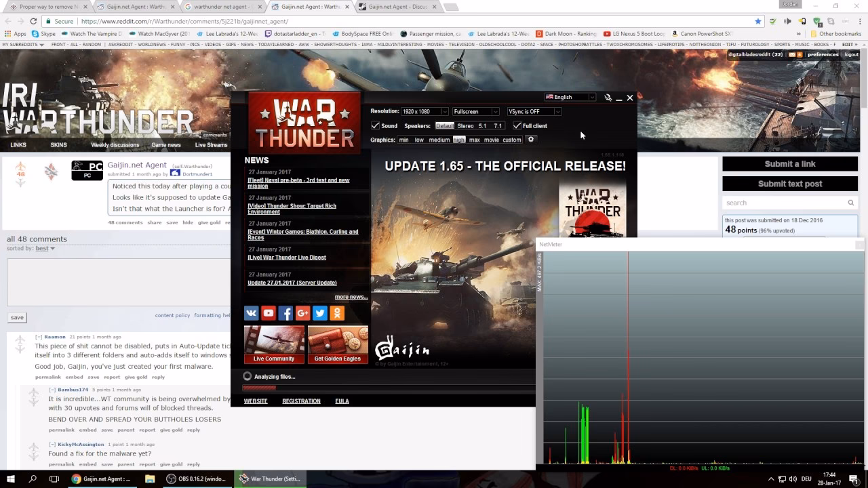868x488 pixels.
Task: Upvote Bambus174's comment
Action: point(33,392)
